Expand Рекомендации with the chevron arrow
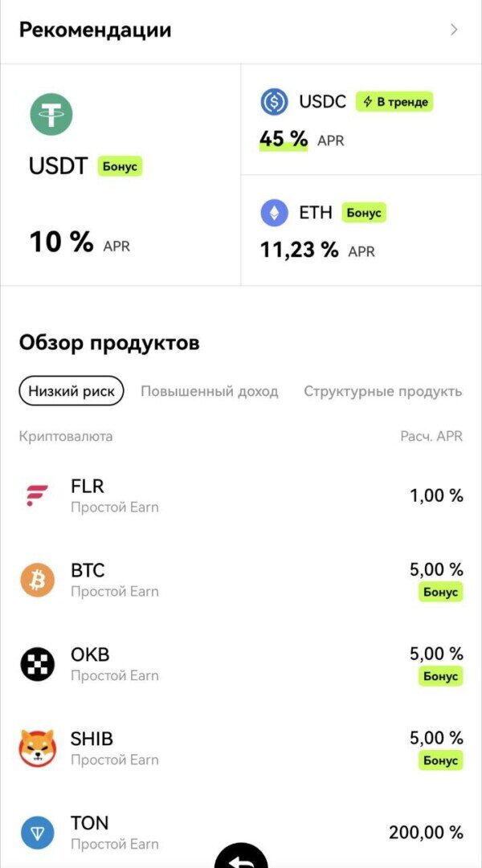Viewport: 482px width, 868px height. tap(454, 30)
